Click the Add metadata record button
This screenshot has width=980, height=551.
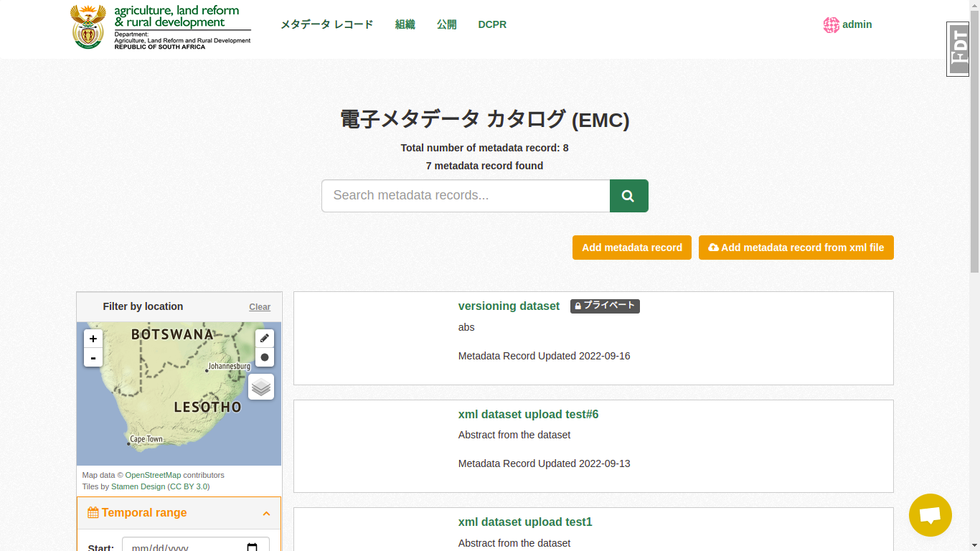point(631,247)
